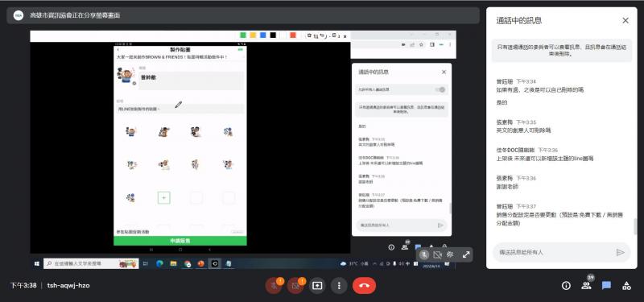
Task: Click undo arrow in annotation toolbar
Action: pos(322,35)
